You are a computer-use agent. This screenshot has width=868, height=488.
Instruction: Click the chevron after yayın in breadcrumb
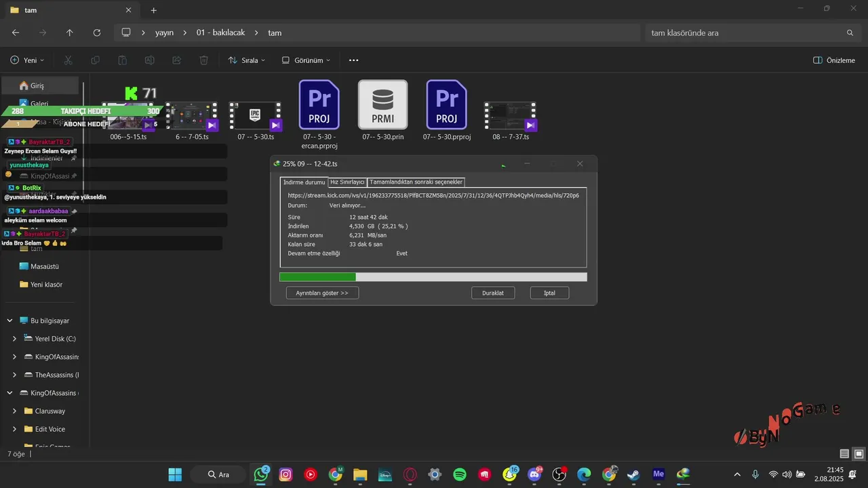point(185,33)
